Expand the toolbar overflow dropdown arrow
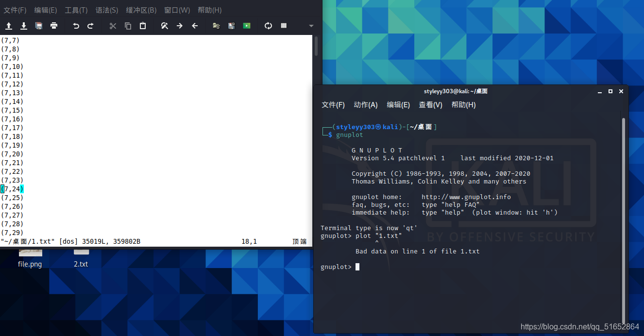Viewport: 644px width, 336px height. coord(311,26)
